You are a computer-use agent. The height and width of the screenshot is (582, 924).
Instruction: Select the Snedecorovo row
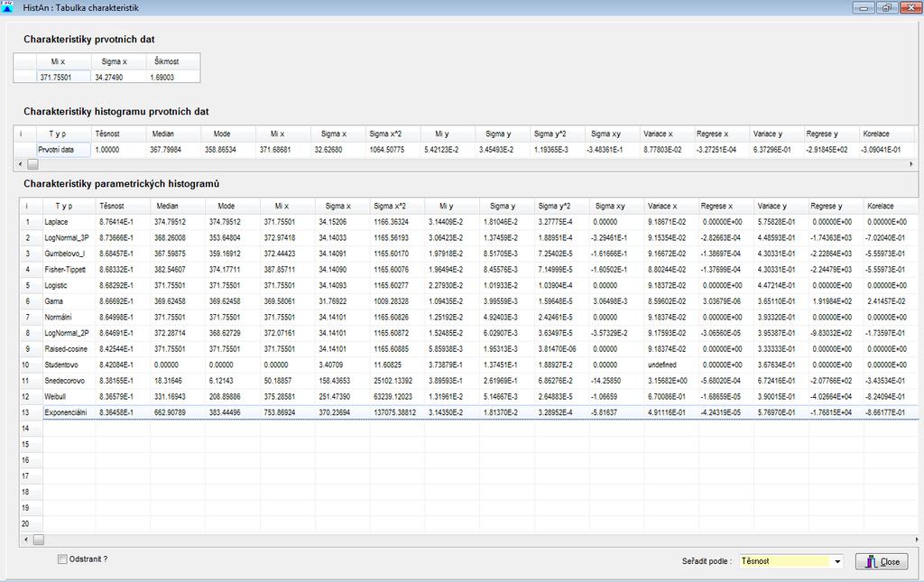(x=469, y=381)
